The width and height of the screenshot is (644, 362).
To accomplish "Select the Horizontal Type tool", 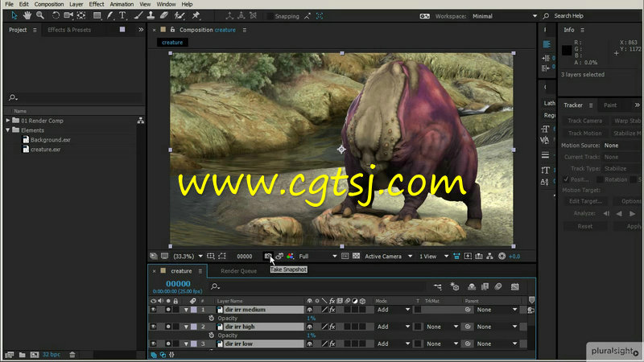I will pos(122,15).
